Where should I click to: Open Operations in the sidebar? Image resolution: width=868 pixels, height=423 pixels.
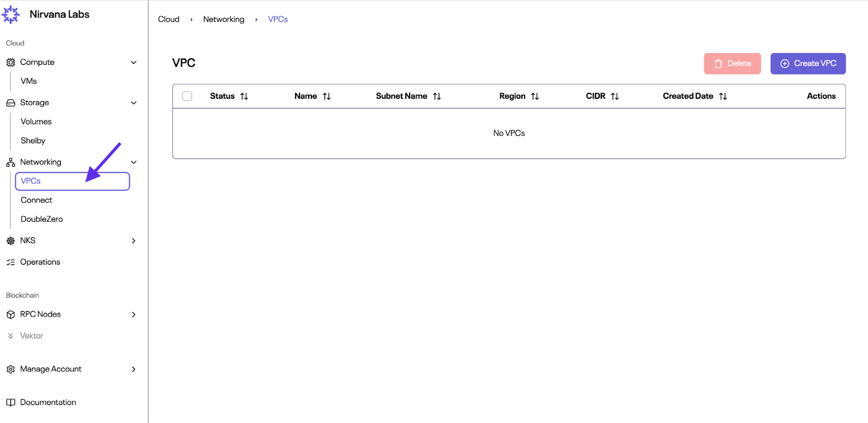(x=40, y=262)
